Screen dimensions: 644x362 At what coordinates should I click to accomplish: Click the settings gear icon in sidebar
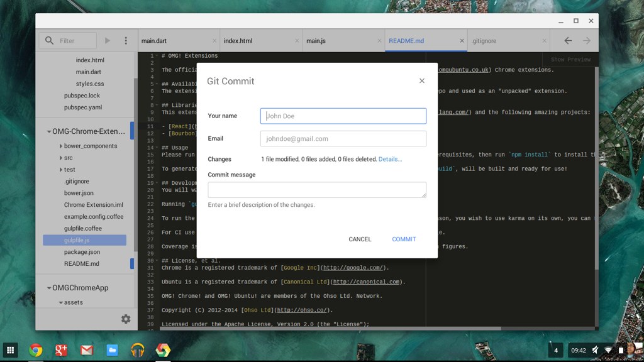coord(126,319)
